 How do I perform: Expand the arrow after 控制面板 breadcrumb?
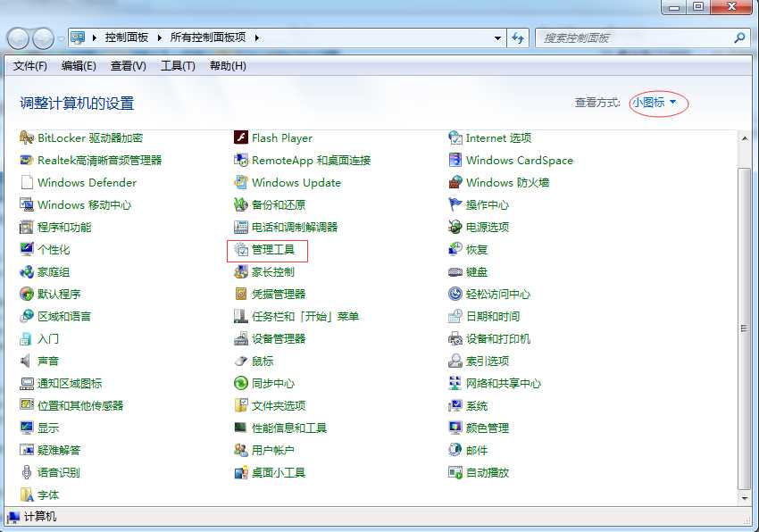(x=159, y=37)
